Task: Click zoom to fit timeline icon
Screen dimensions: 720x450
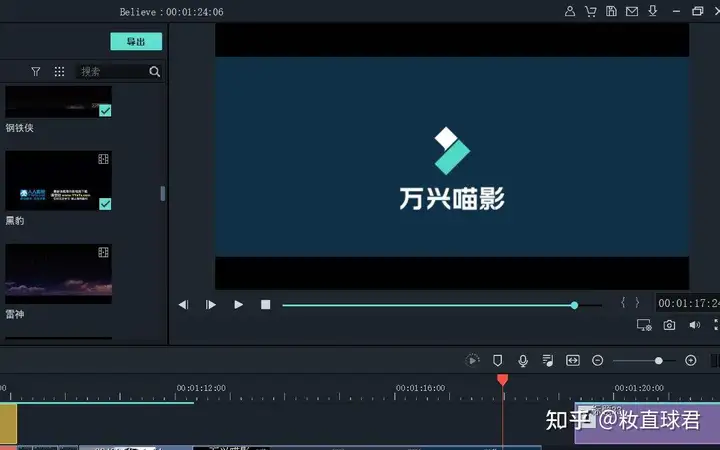Action: click(573, 360)
